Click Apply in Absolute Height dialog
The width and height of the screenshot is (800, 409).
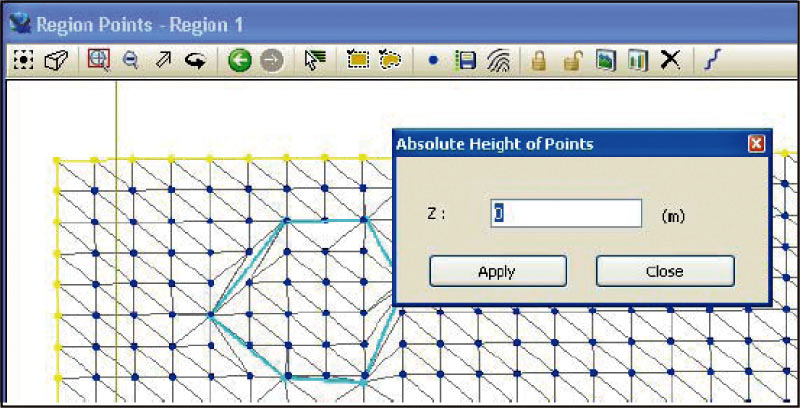point(497,271)
